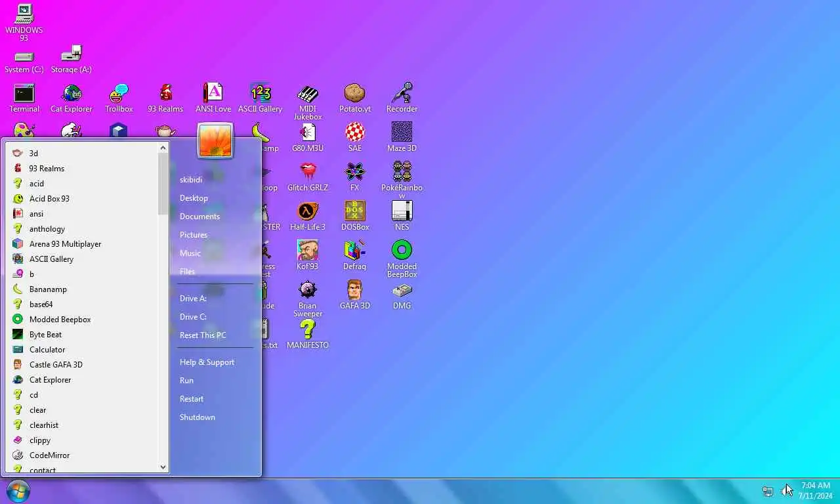Open Storage (A:) drive icon
This screenshot has height=504, width=840.
(72, 59)
